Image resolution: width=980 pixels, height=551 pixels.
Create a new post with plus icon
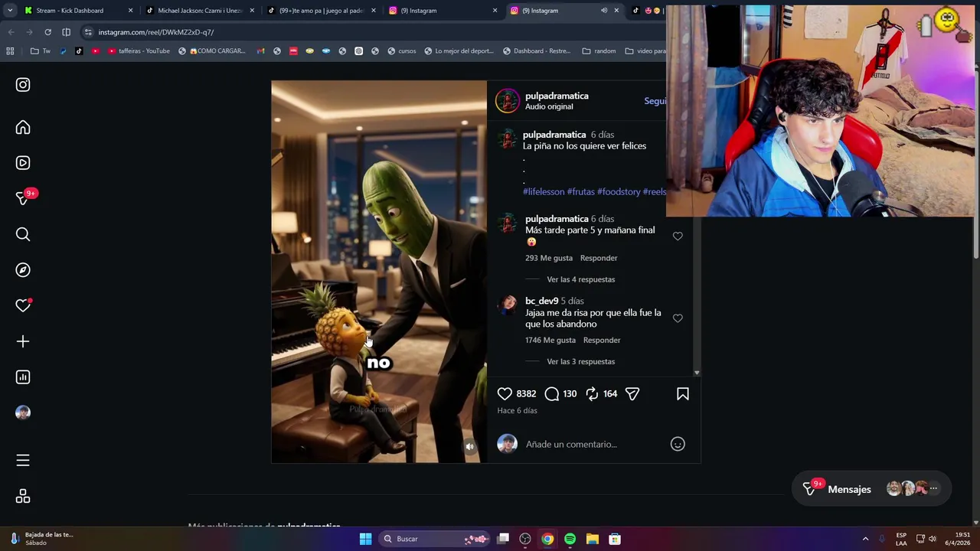pyautogui.click(x=23, y=341)
